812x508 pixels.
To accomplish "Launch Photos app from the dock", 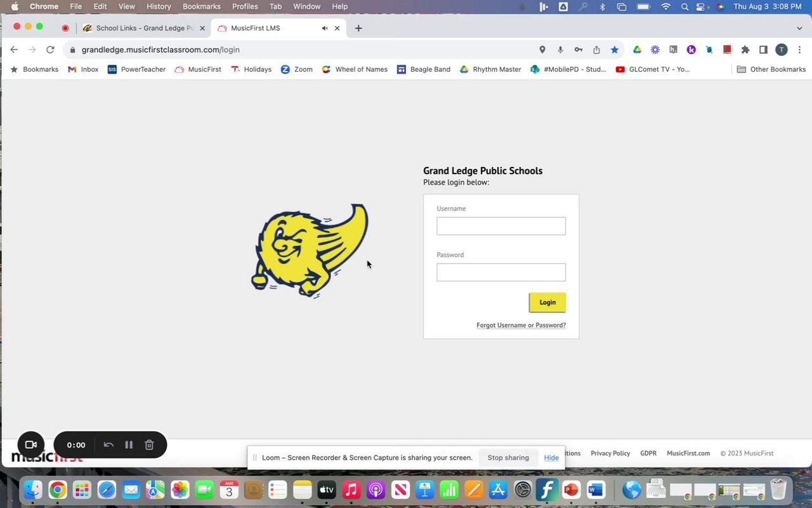I will tap(180, 490).
